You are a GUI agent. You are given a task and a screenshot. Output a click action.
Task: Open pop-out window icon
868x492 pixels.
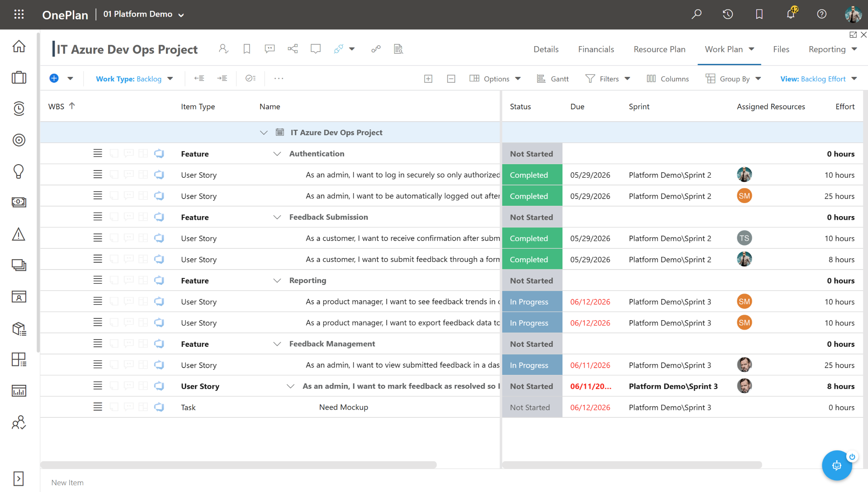coord(853,35)
